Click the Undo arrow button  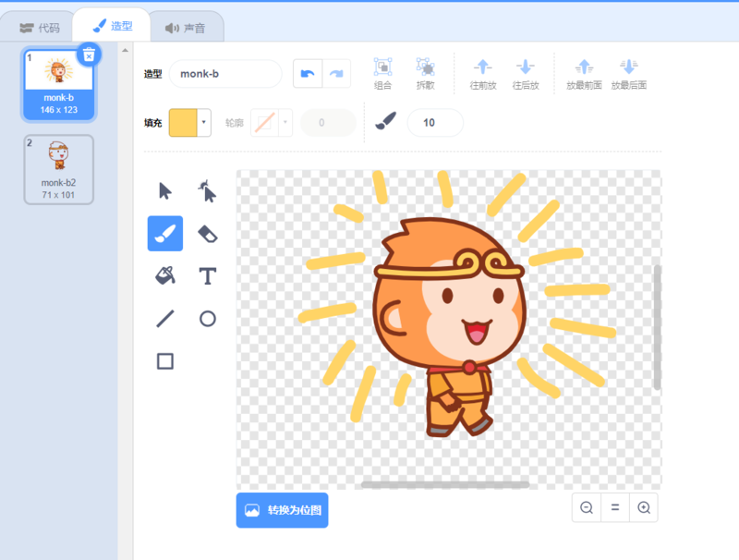pyautogui.click(x=308, y=74)
